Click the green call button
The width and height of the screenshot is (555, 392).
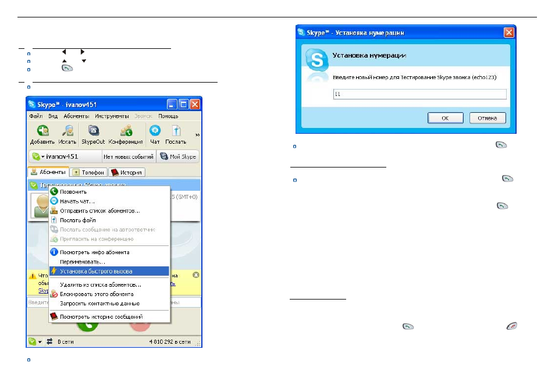click(87, 326)
